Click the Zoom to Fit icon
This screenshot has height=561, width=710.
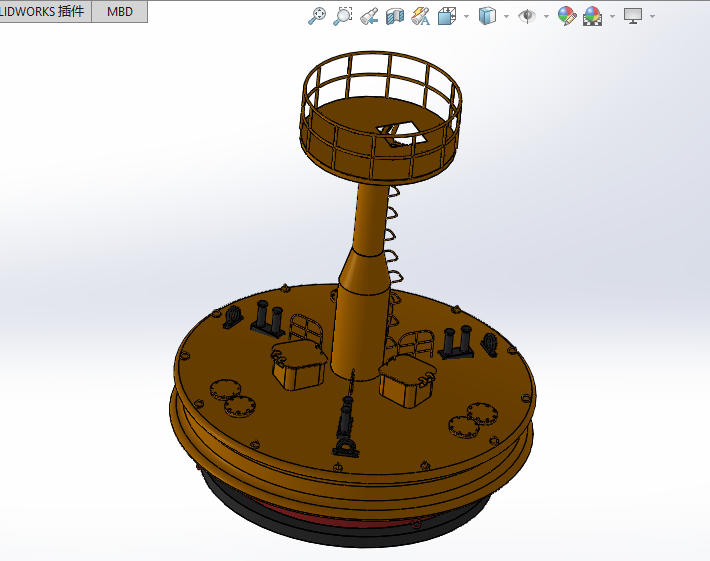317,16
